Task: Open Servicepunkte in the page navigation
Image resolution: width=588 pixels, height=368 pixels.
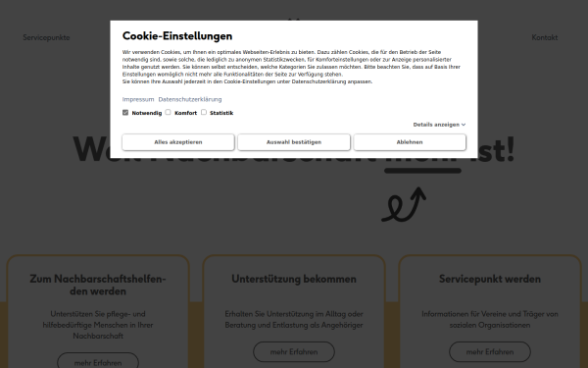Action: (x=46, y=37)
